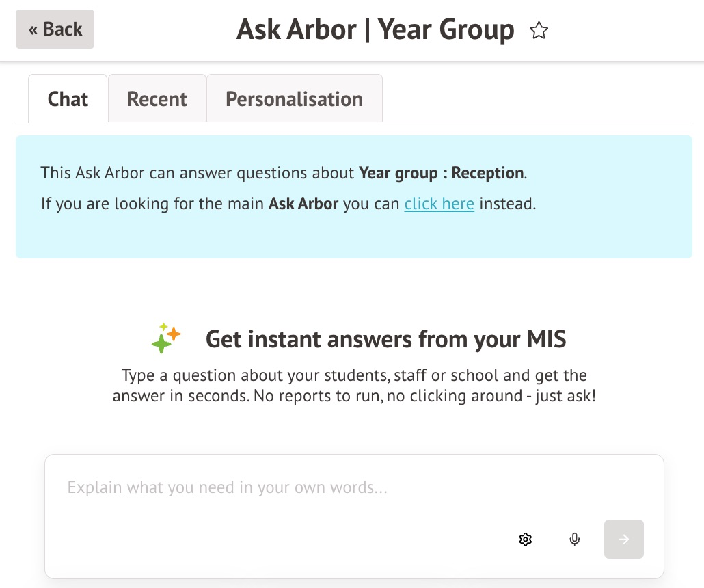Image resolution: width=704 pixels, height=588 pixels.
Task: Click the "Type a question about your students" line
Action: point(354,375)
